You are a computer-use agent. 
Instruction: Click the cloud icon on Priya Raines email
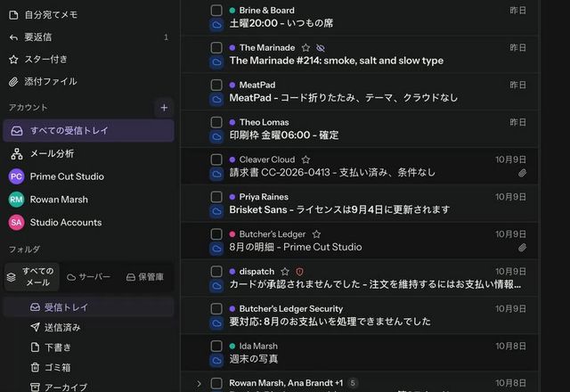(x=216, y=211)
